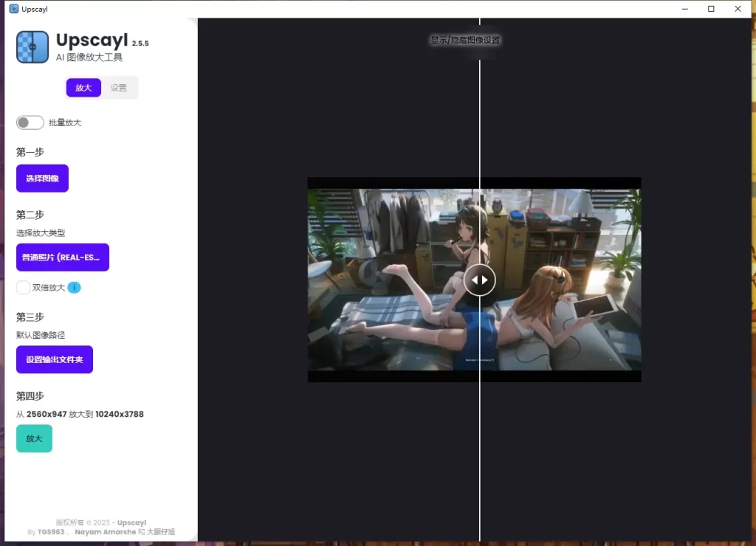Click the 设置输出文件夹 button
Image resolution: width=756 pixels, height=546 pixels.
[x=55, y=359]
